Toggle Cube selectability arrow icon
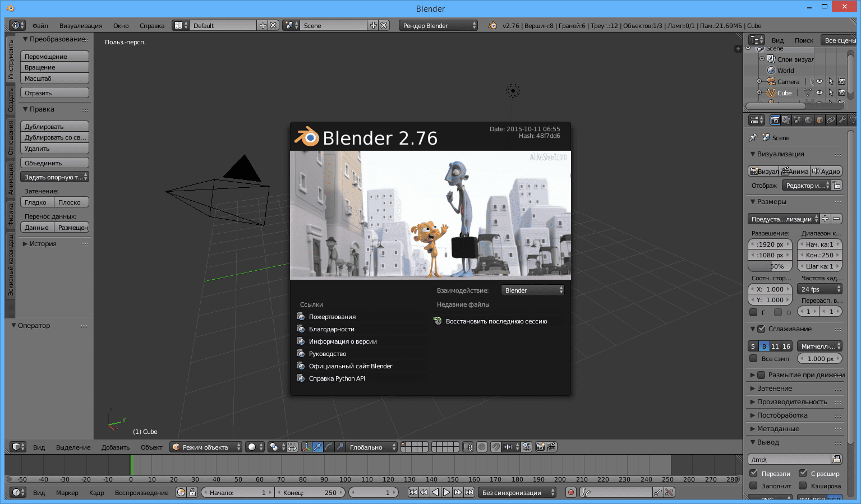Screen dimensions: 861x504 (x=831, y=93)
